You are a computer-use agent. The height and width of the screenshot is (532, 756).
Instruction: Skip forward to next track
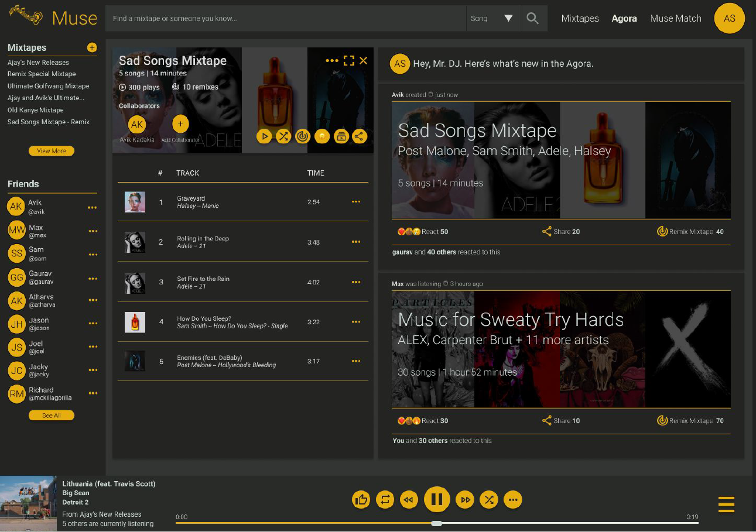click(x=465, y=499)
